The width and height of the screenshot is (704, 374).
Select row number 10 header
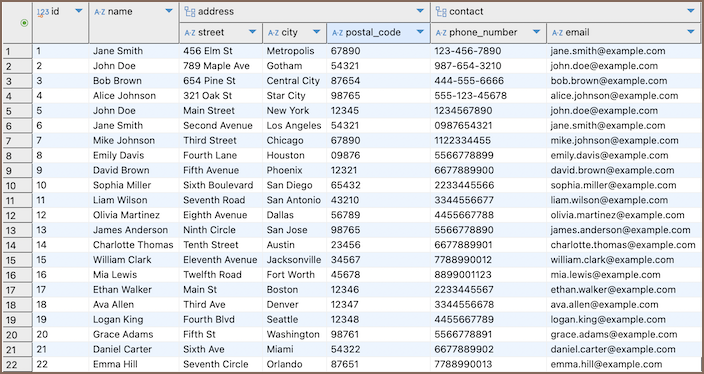tap(18, 185)
